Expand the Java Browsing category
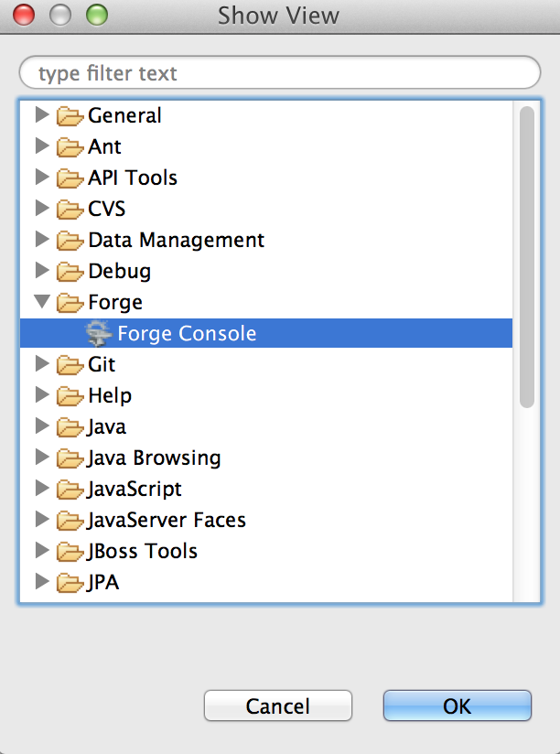The image size is (560, 754). pyautogui.click(x=42, y=458)
